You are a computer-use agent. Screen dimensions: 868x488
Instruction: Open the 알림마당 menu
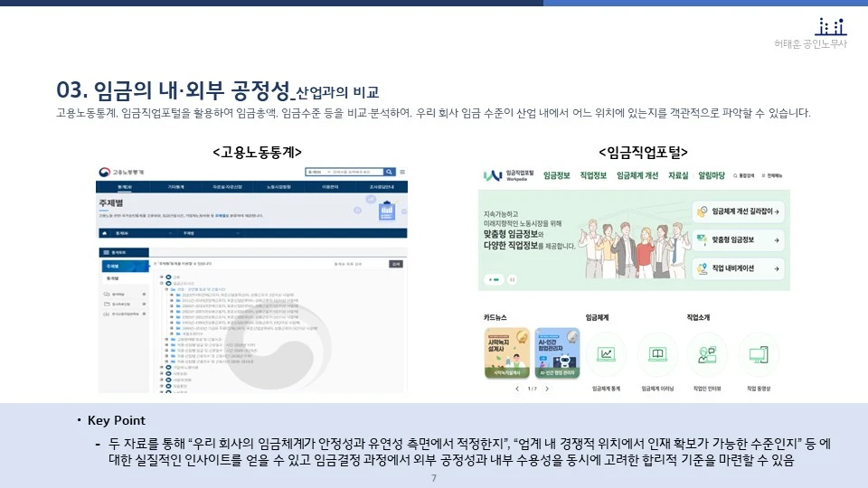[x=712, y=175]
